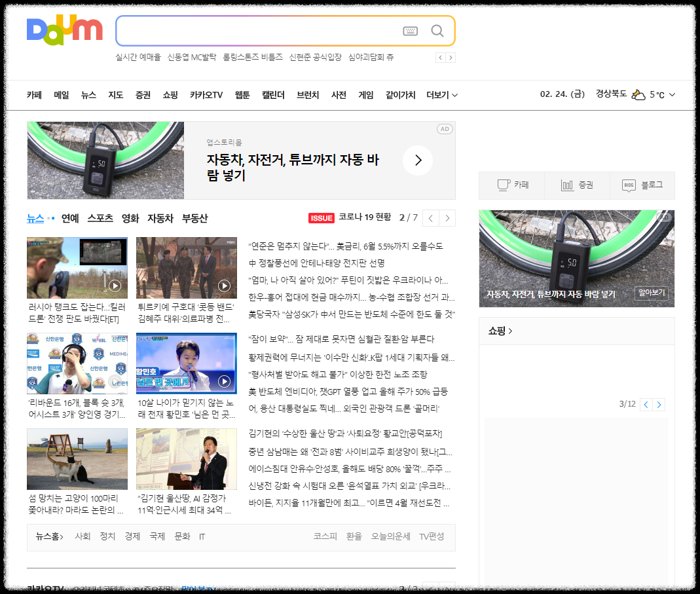The width and height of the screenshot is (700, 594).
Task: Open the 양인영 basketball interview thumbnail
Action: (x=77, y=363)
